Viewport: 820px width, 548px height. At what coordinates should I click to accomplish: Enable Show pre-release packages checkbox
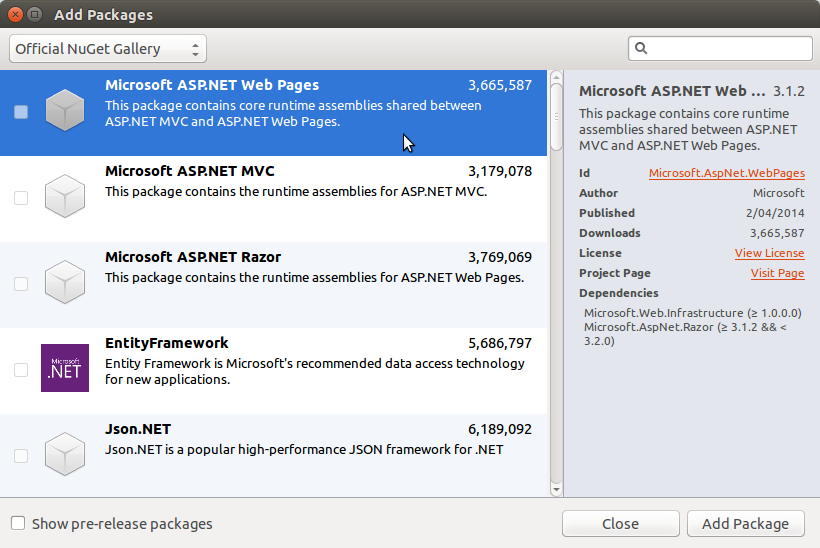pyautogui.click(x=18, y=523)
